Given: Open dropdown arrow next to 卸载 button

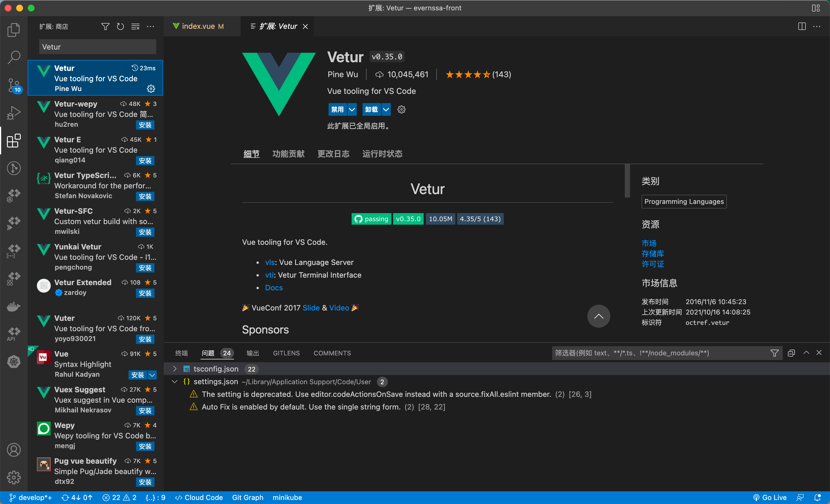Looking at the screenshot, I should click(x=386, y=109).
